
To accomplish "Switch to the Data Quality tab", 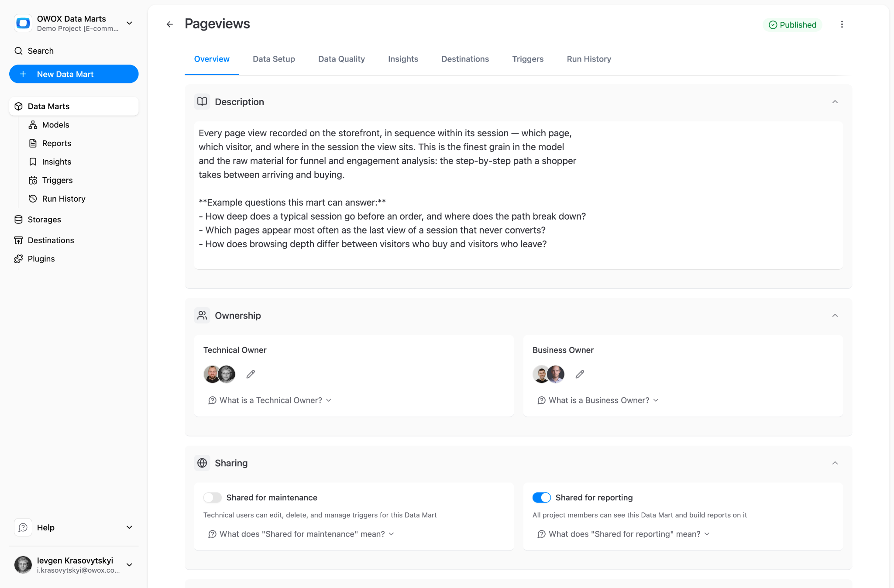I will coord(341,59).
